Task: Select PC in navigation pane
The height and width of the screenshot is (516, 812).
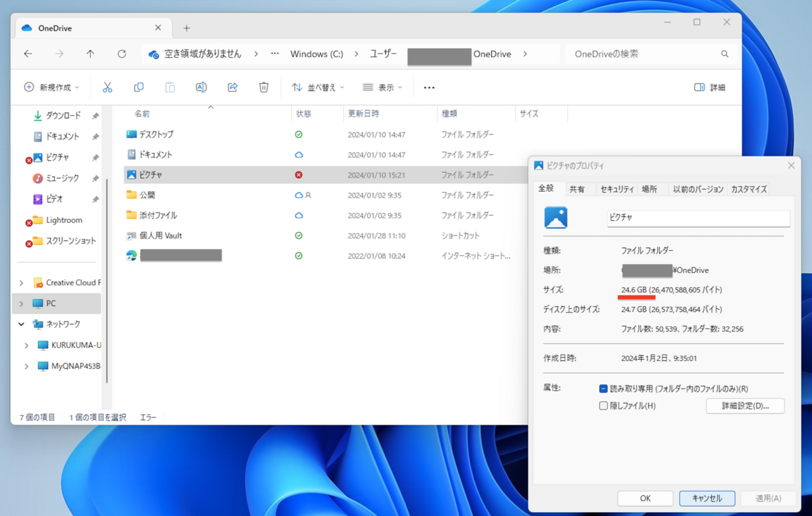Action: 57,303
